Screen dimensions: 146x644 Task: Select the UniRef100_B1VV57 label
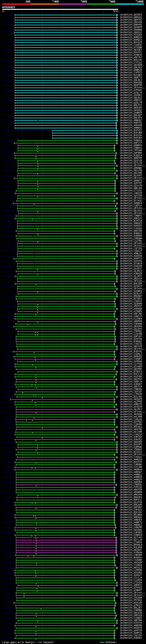[x=131, y=176]
